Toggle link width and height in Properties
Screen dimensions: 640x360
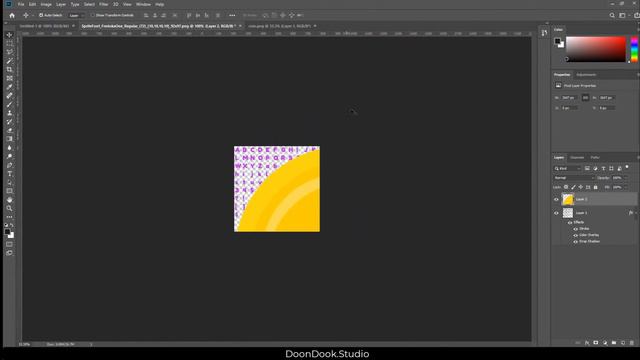(x=585, y=98)
